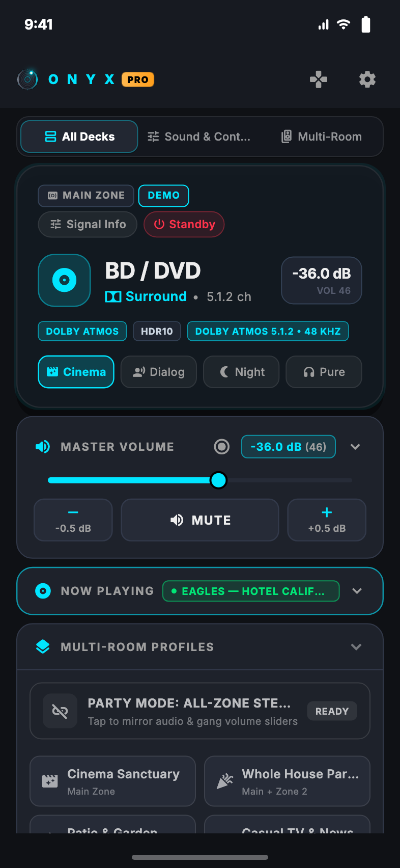The height and width of the screenshot is (868, 400).
Task: Open the Multi-Room tab
Action: point(321,137)
